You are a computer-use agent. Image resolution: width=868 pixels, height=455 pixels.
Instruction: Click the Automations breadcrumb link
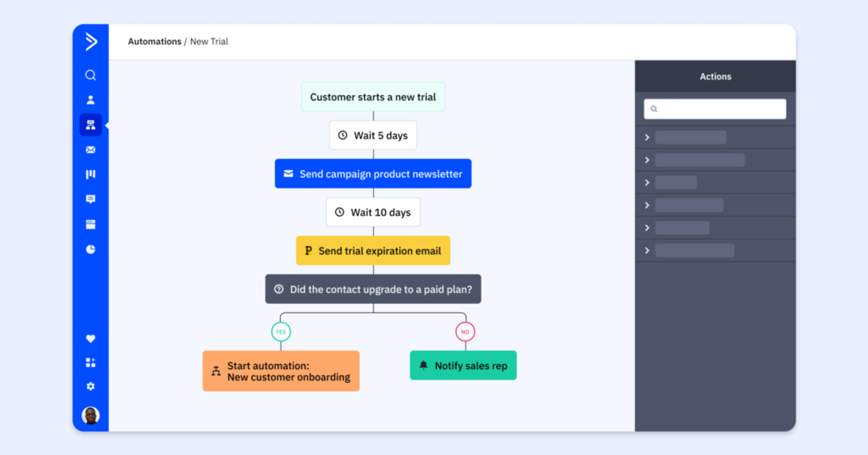tap(155, 42)
